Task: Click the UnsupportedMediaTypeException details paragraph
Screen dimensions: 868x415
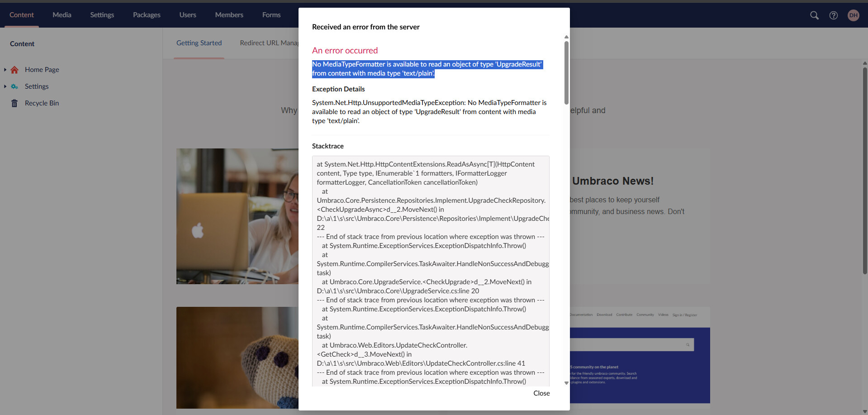Action: (430, 112)
